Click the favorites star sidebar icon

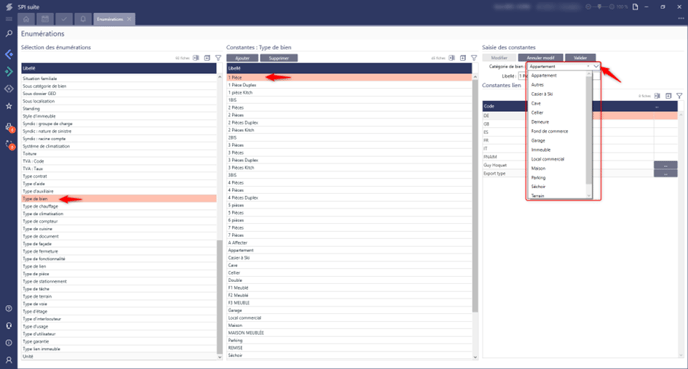[8, 106]
